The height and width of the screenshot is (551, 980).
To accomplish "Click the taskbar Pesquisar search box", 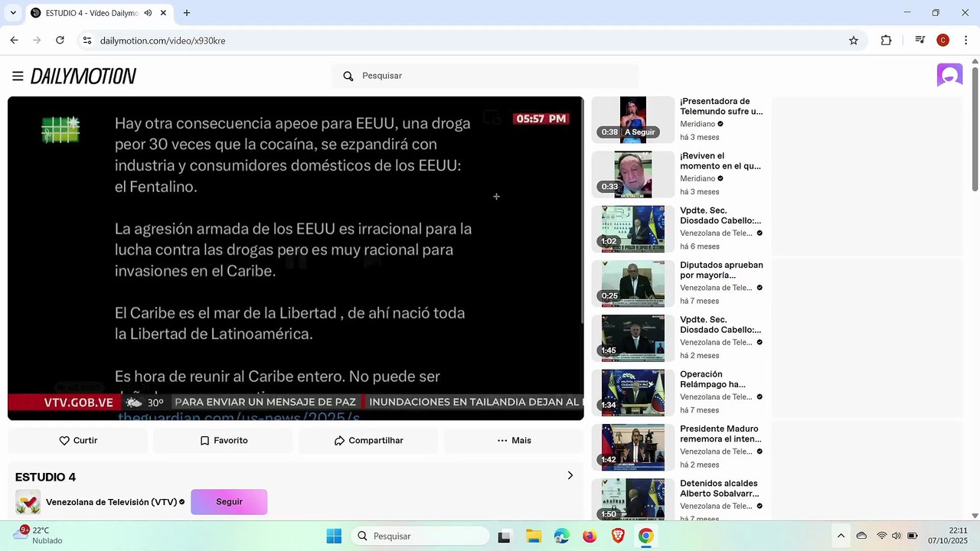I will pyautogui.click(x=420, y=536).
